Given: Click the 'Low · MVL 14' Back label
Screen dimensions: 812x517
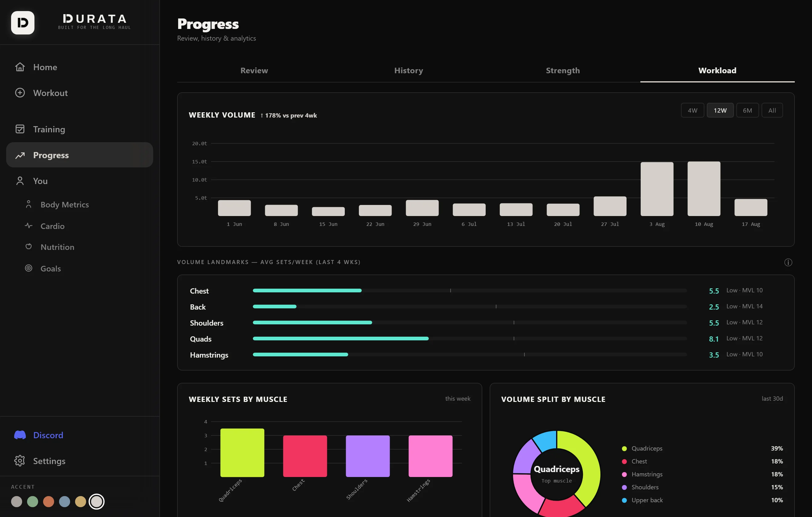Looking at the screenshot, I should tap(744, 306).
